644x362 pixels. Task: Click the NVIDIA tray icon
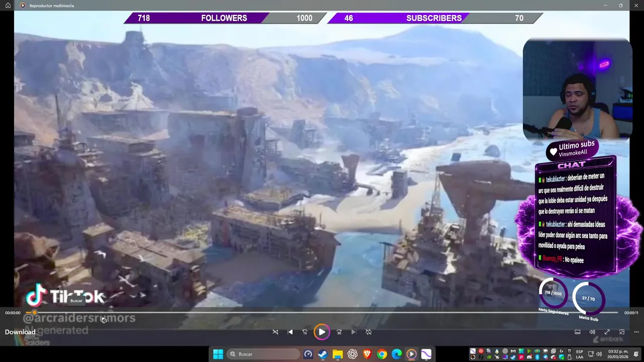click(x=489, y=357)
